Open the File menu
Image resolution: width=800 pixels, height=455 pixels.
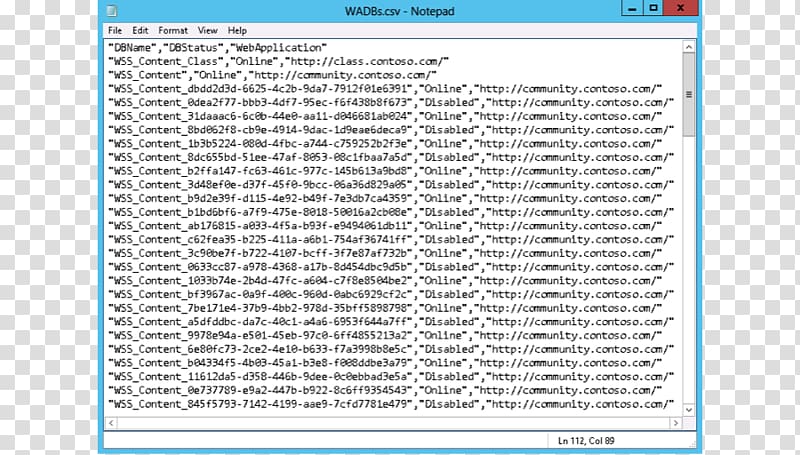click(x=115, y=31)
